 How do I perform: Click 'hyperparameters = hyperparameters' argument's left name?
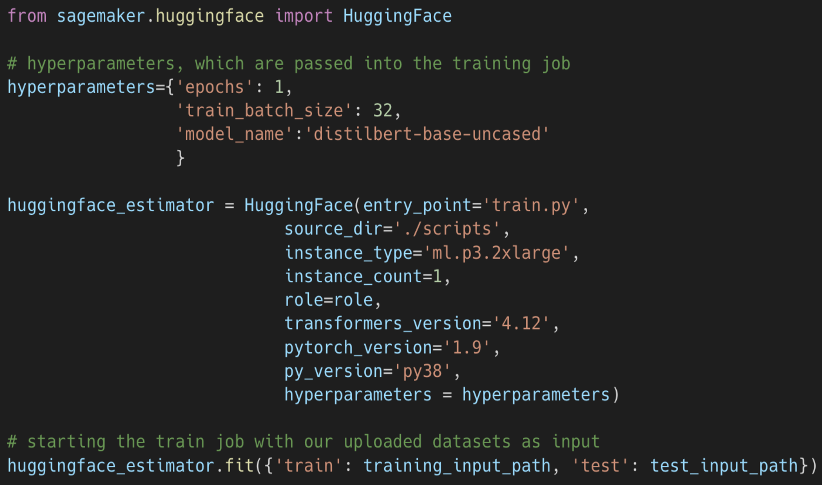click(x=358, y=395)
